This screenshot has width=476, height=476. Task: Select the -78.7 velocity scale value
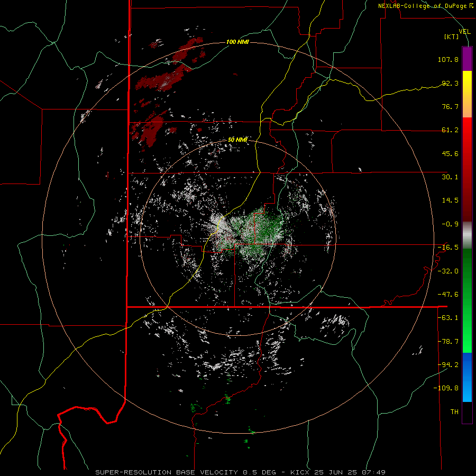tap(448, 342)
